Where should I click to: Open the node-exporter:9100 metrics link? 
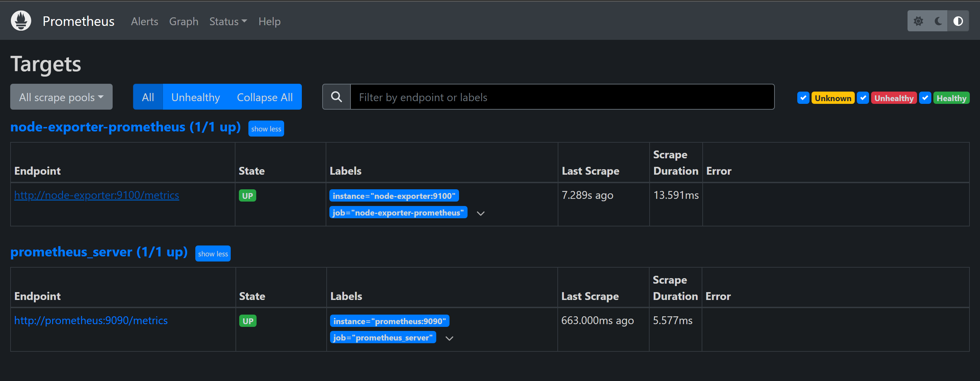pos(97,195)
